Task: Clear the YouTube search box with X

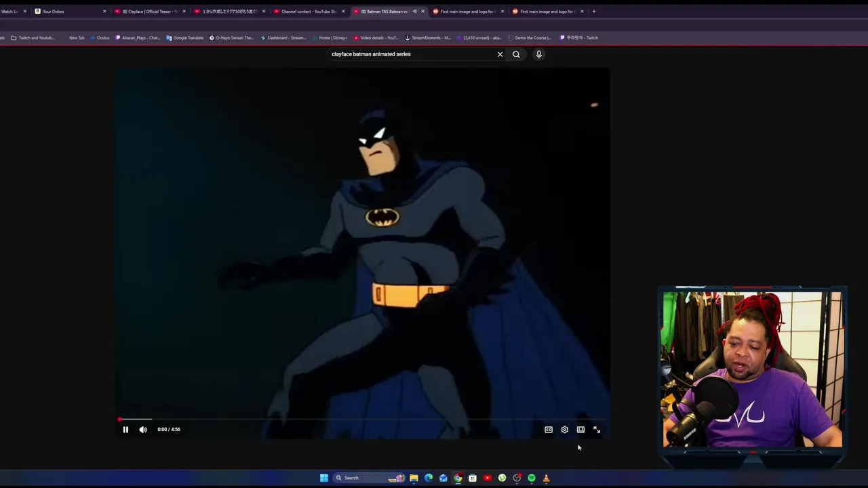Action: [500, 54]
